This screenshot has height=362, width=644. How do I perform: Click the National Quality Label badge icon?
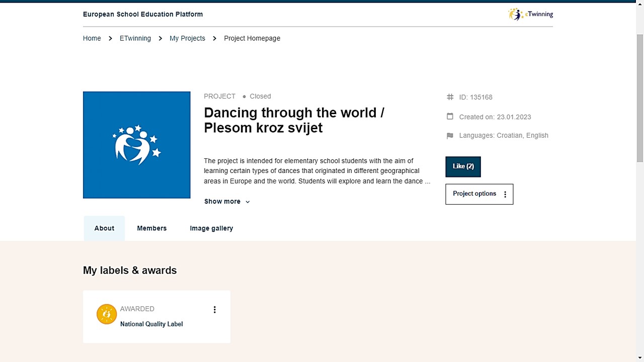(107, 314)
